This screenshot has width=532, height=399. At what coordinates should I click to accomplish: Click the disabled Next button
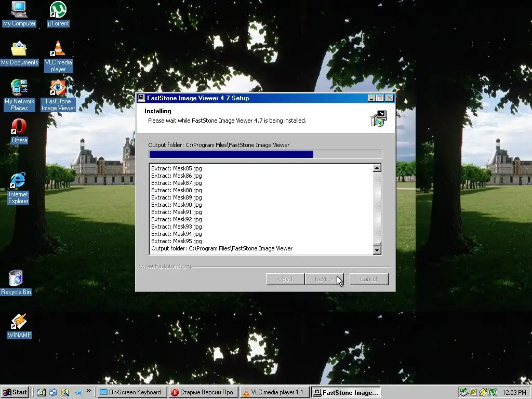click(324, 279)
